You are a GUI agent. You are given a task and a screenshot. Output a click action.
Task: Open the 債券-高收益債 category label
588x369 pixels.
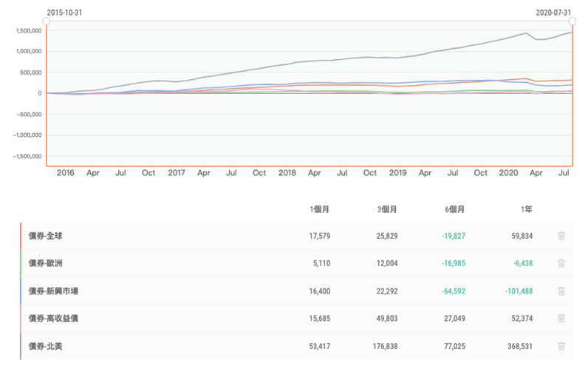(53, 318)
